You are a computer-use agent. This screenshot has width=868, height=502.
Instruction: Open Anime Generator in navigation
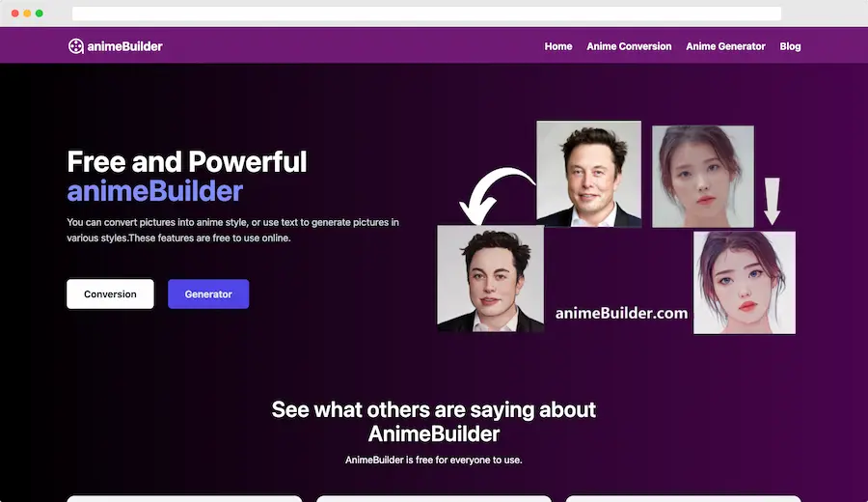pyautogui.click(x=725, y=46)
